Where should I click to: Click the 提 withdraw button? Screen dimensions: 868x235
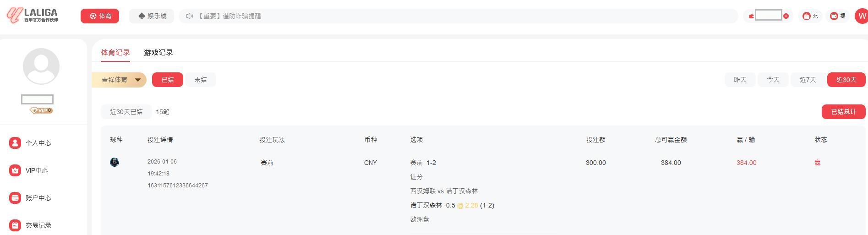[x=838, y=16]
